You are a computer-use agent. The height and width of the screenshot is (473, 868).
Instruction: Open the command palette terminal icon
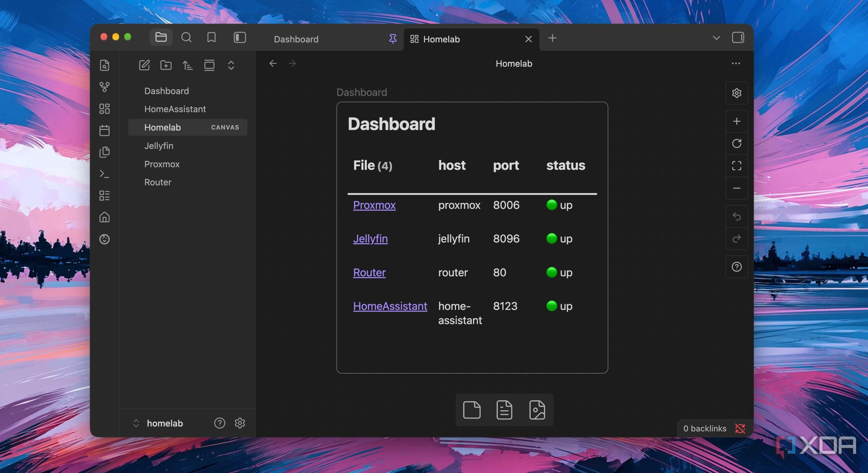(x=105, y=174)
